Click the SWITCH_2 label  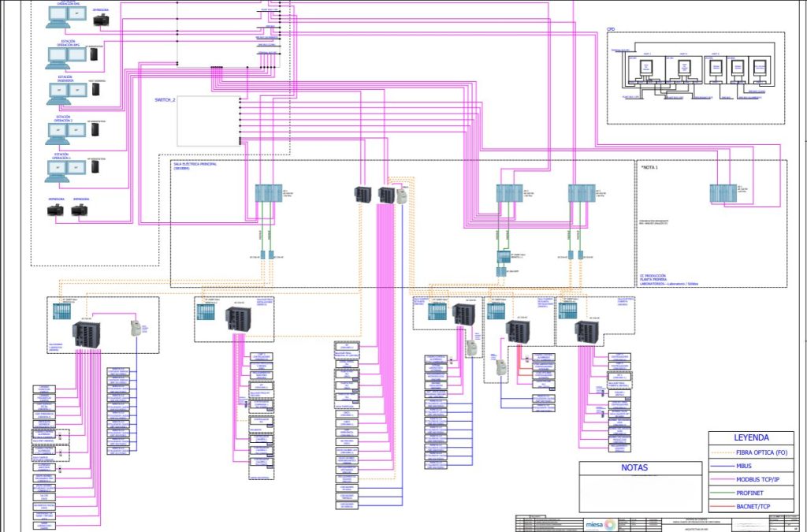pos(165,100)
